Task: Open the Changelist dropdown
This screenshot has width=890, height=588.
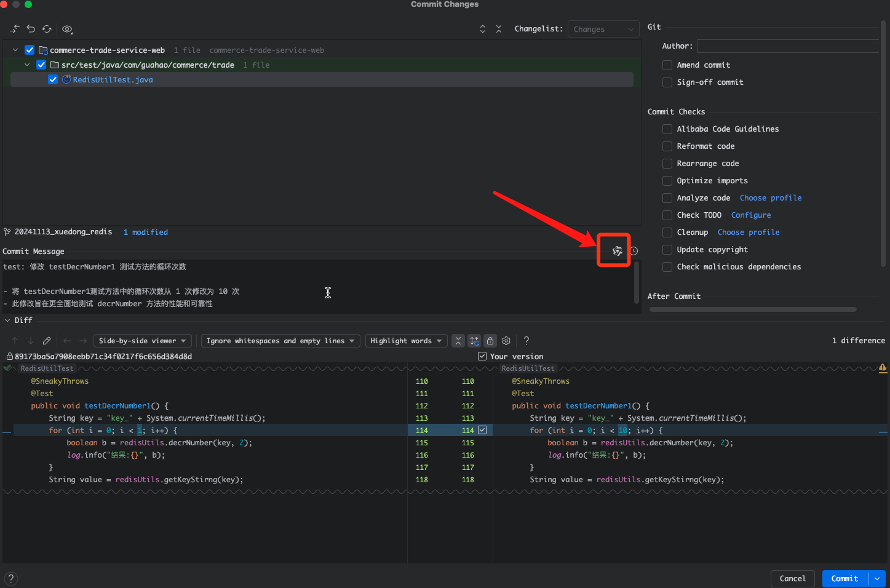Action: coord(603,29)
